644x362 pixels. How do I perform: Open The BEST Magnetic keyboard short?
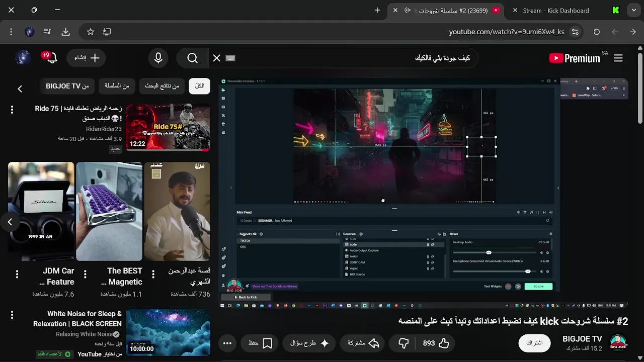click(109, 211)
